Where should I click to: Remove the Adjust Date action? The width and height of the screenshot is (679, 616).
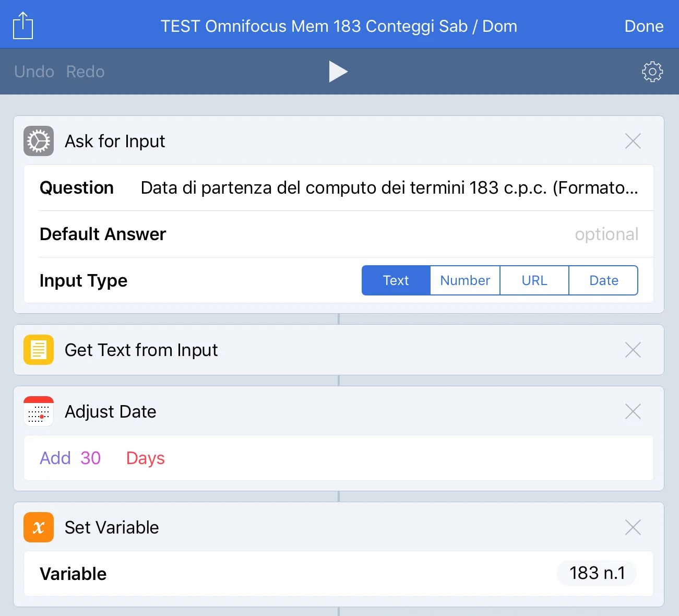coord(633,411)
